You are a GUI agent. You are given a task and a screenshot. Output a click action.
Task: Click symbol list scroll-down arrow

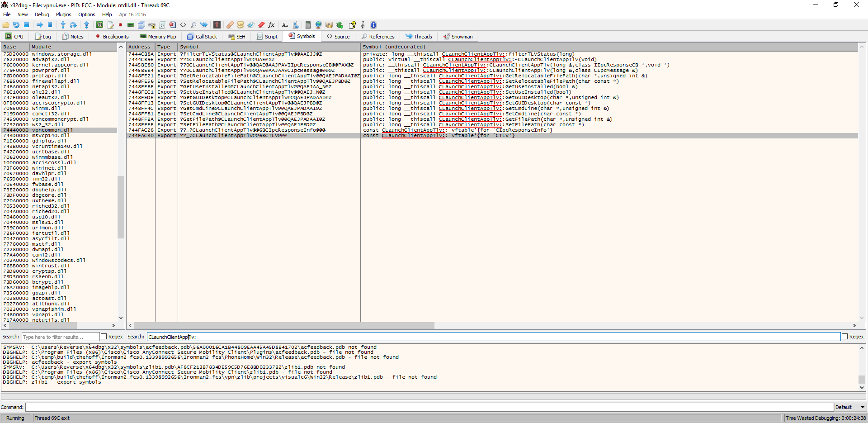click(x=862, y=318)
